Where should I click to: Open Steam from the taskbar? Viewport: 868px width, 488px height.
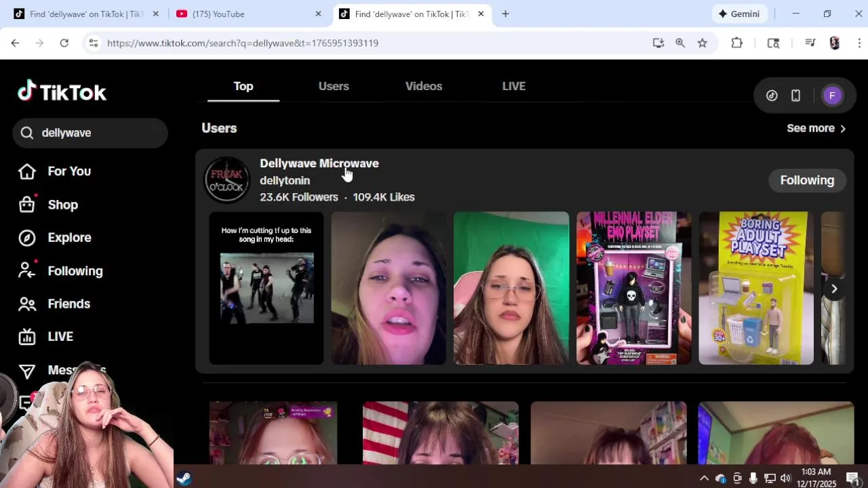pyautogui.click(x=184, y=478)
